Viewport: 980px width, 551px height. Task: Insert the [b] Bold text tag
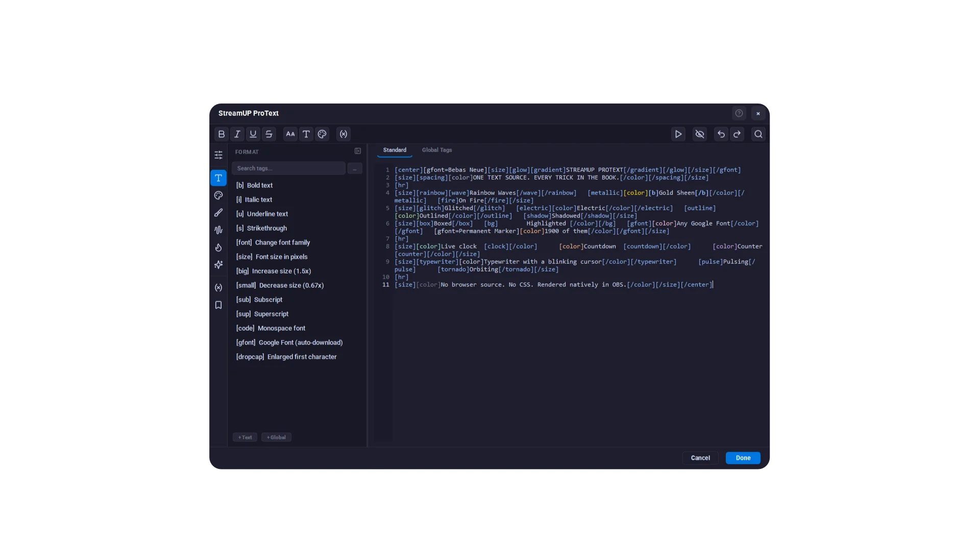[x=296, y=185]
